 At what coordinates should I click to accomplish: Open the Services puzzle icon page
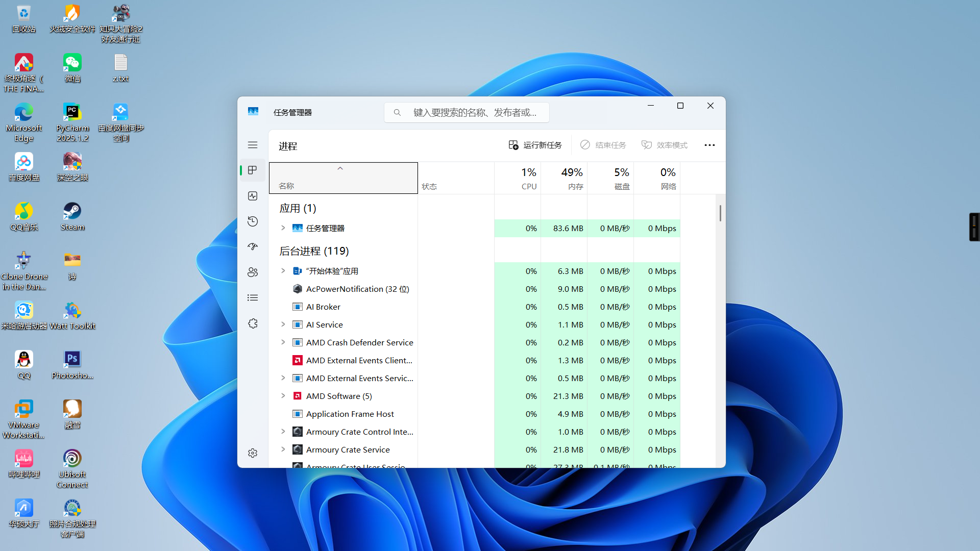[x=253, y=323]
